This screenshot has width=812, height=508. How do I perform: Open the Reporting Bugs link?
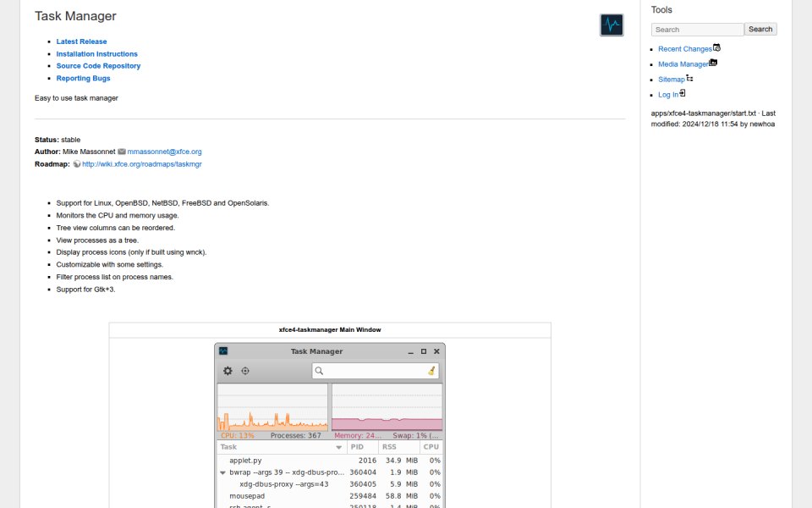(84, 78)
